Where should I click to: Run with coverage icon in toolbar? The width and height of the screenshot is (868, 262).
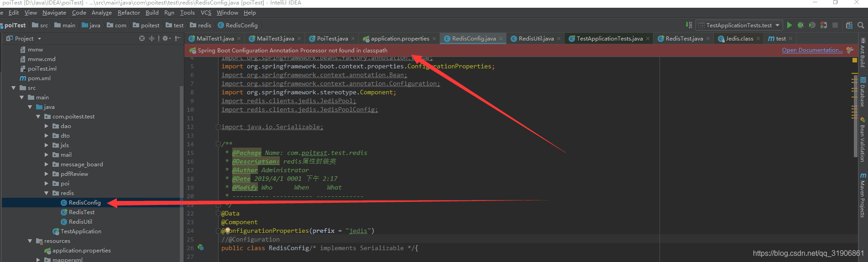[x=812, y=25]
